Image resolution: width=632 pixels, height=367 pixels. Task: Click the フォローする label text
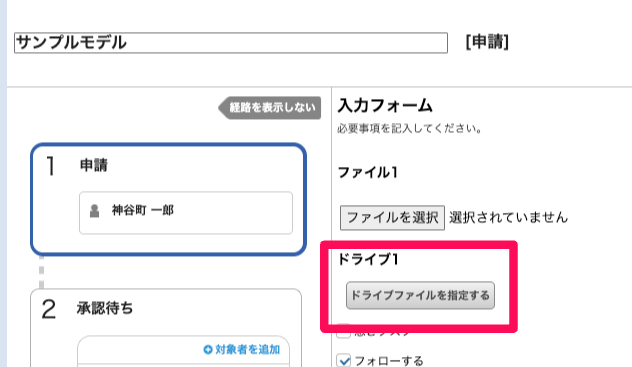389,361
